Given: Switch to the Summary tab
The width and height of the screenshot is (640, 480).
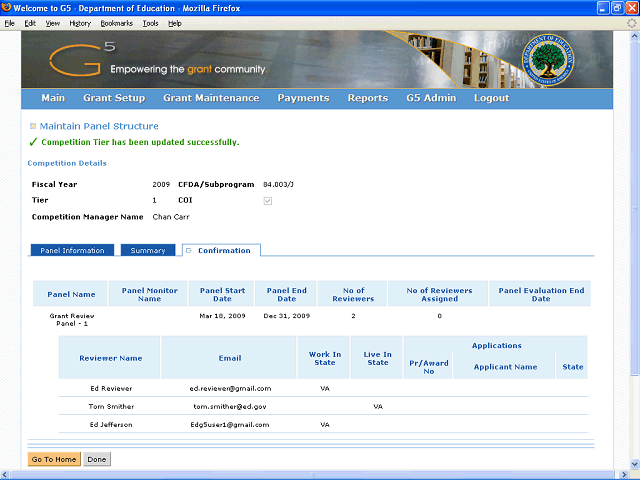Looking at the screenshot, I should 148,250.
